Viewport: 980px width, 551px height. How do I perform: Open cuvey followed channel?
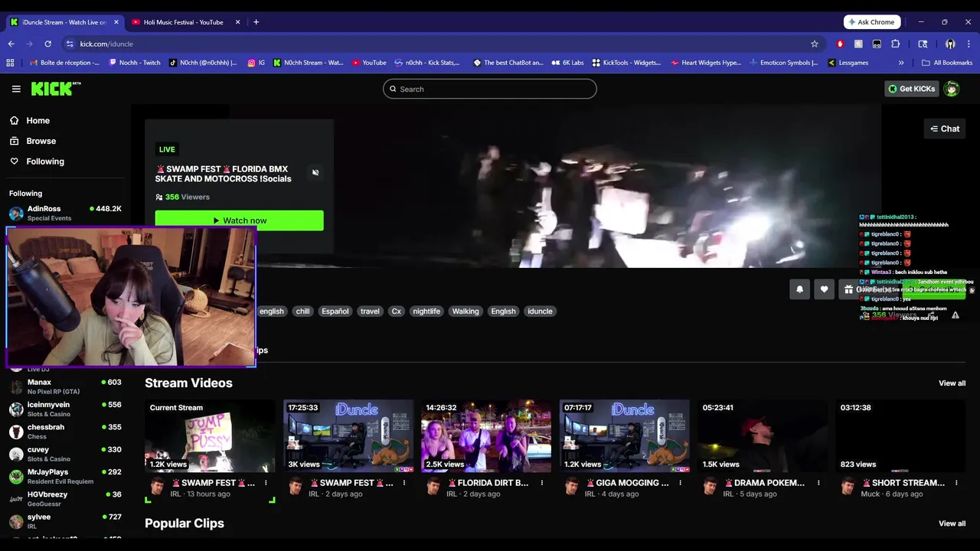pos(65,454)
